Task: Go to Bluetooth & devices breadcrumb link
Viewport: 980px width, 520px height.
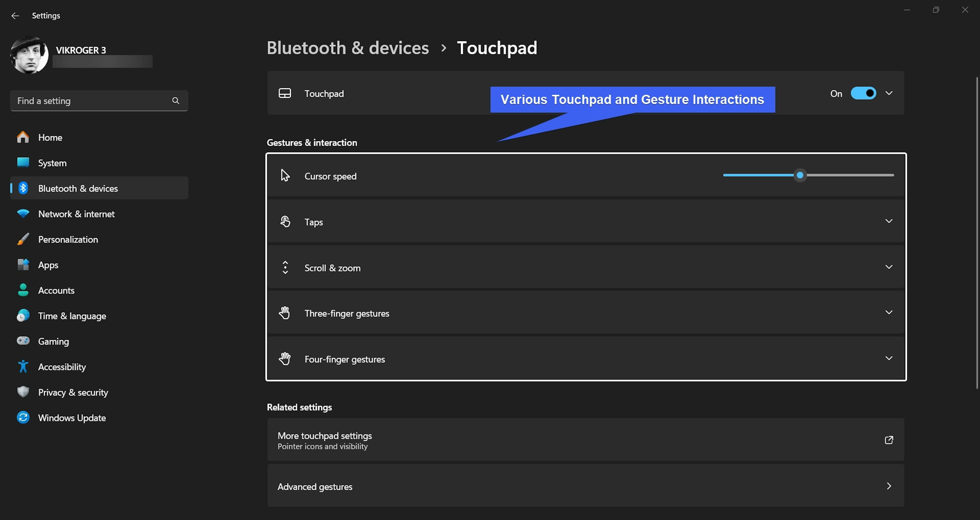Action: (348, 48)
